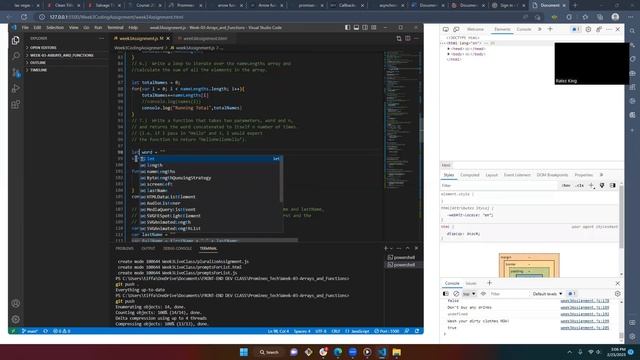Open Customize Layout icon in VS Code title bar
The width and height of the screenshot is (640, 360).
[x=374, y=27]
